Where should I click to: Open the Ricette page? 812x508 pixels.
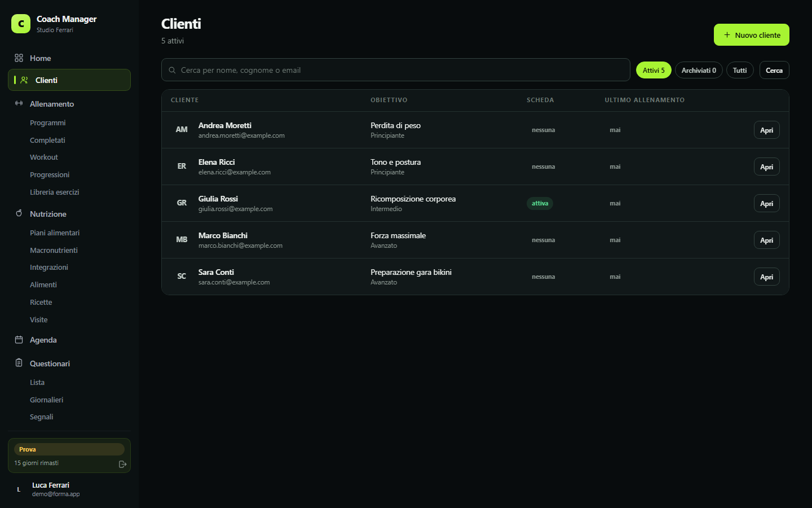tap(41, 302)
